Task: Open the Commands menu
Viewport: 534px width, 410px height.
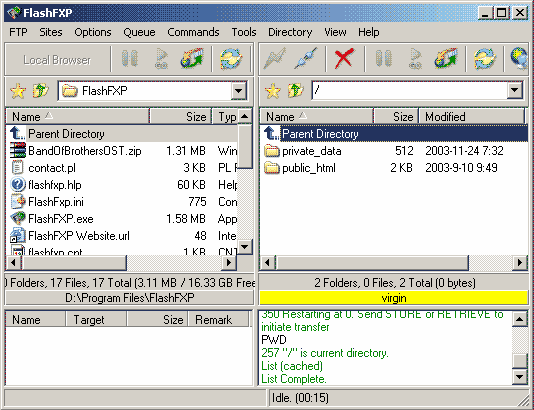Action: click(x=193, y=32)
